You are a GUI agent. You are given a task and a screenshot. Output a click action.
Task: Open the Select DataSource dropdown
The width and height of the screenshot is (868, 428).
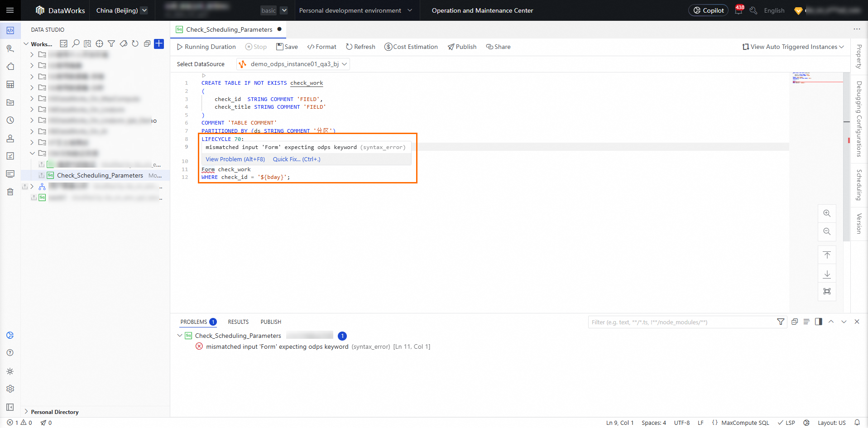coord(293,64)
